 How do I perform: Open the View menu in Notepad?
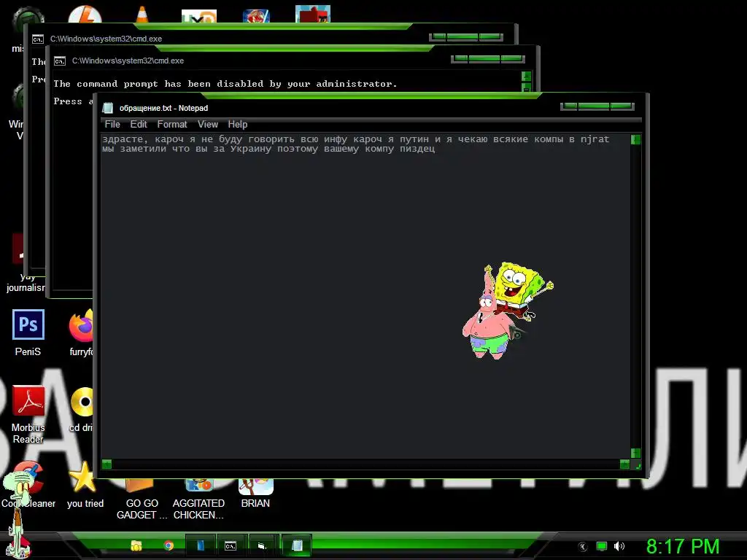208,124
